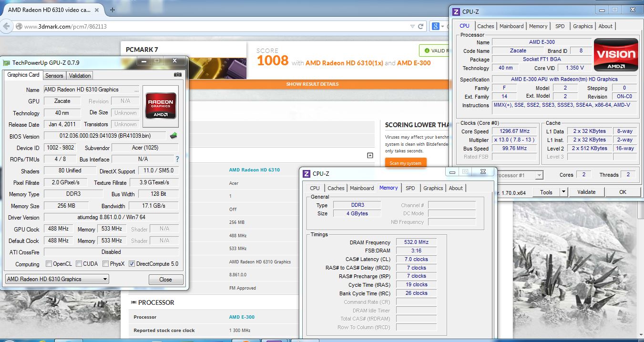
Task: Switch to Validation tab in GPU-Z
Action: click(x=80, y=76)
